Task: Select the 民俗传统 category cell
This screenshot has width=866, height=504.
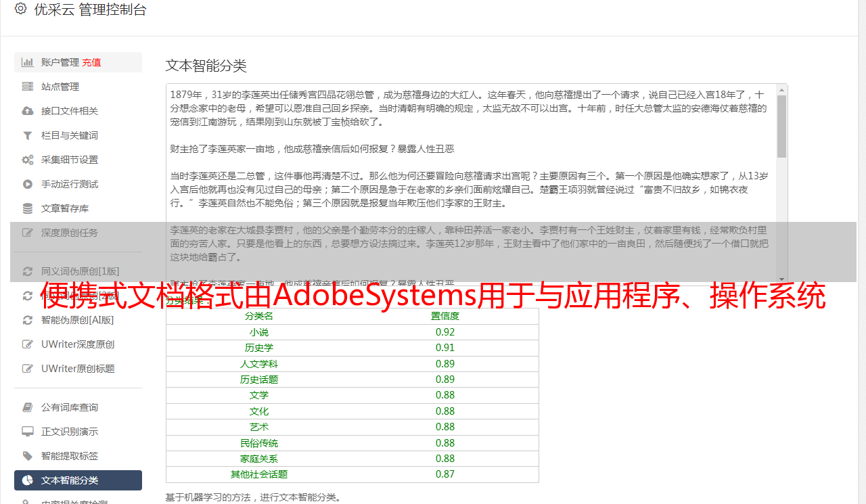Action: pyautogui.click(x=259, y=443)
